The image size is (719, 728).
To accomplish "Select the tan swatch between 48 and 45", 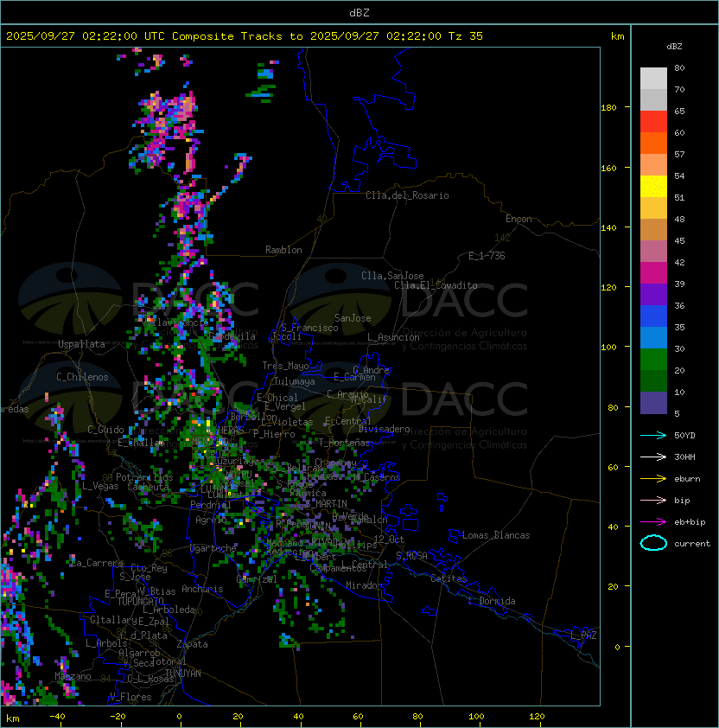I will click(x=653, y=229).
